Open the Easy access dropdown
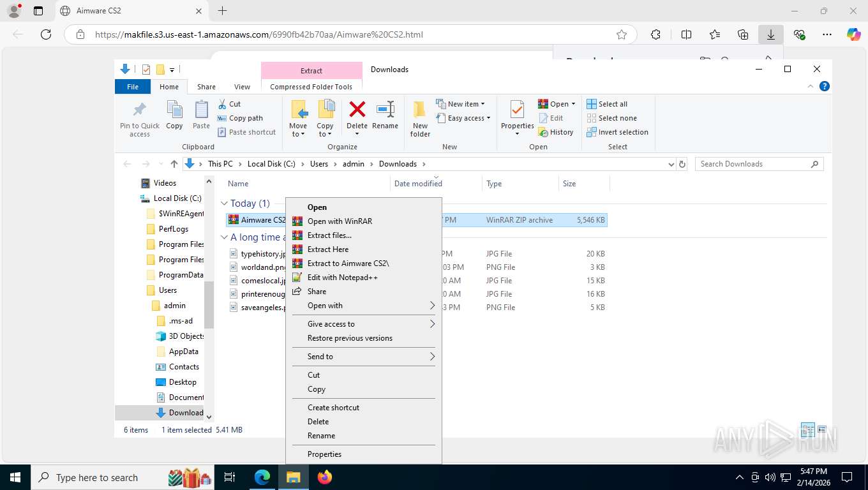This screenshot has height=490, width=868. click(x=463, y=118)
